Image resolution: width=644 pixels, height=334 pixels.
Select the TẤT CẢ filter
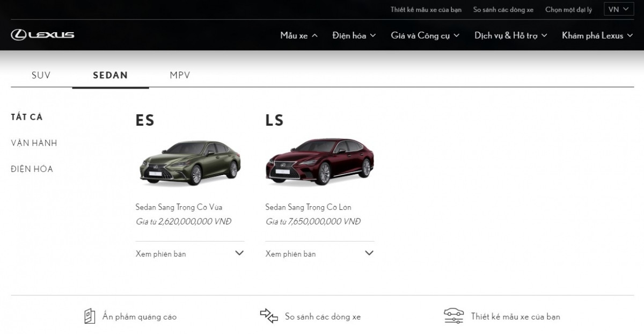coord(26,117)
